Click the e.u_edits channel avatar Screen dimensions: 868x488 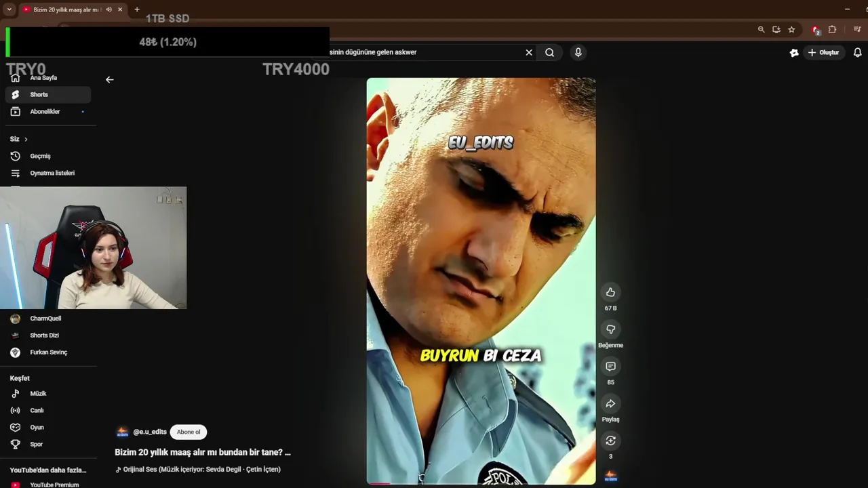(122, 432)
